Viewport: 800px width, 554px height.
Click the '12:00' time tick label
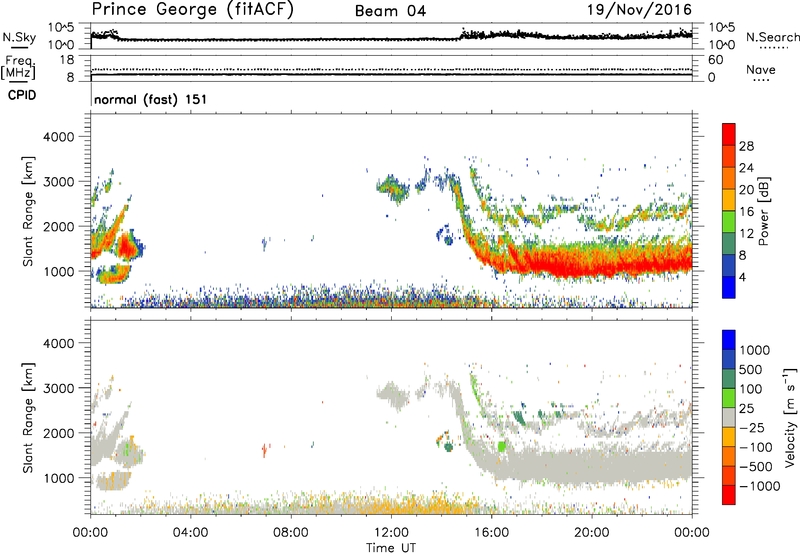391,533
